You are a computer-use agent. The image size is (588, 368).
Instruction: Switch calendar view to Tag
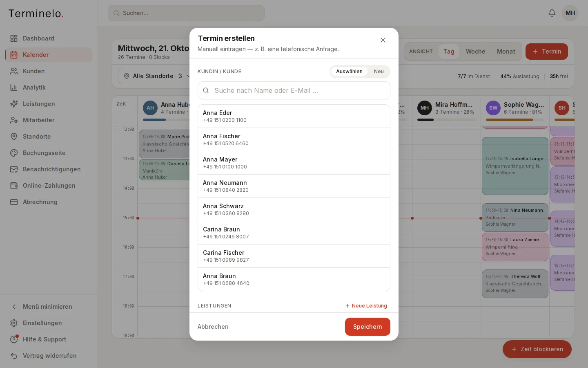(x=449, y=52)
